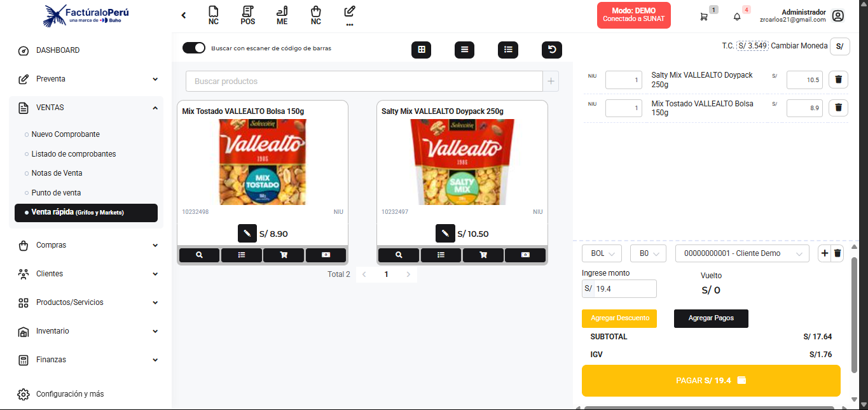Add a new client with the plus button
868x410 pixels.
tap(825, 253)
